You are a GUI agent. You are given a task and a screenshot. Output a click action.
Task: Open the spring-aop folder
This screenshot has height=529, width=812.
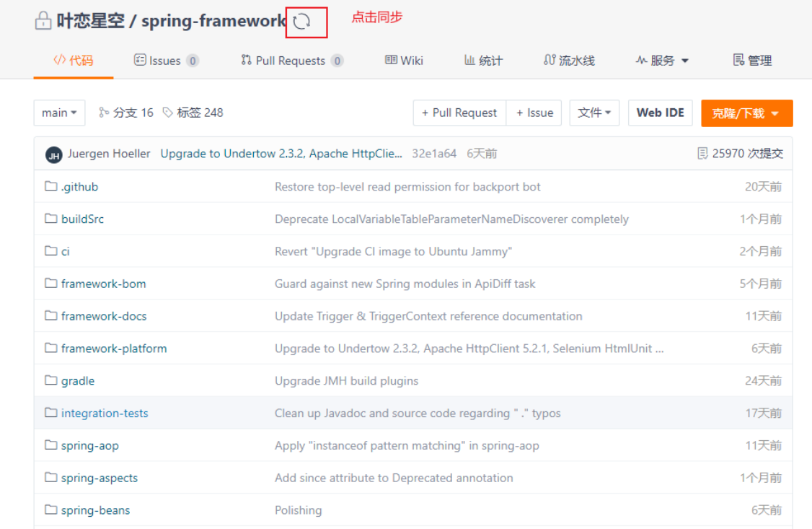coord(89,445)
